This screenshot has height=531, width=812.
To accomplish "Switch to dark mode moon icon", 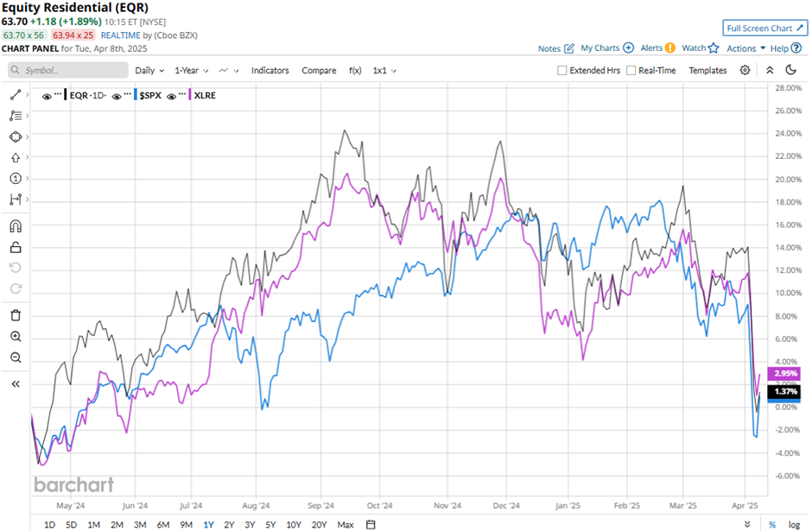I will [x=790, y=70].
